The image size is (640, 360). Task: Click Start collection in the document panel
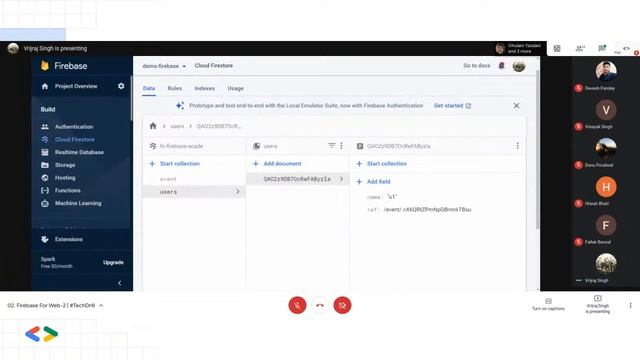[382, 164]
